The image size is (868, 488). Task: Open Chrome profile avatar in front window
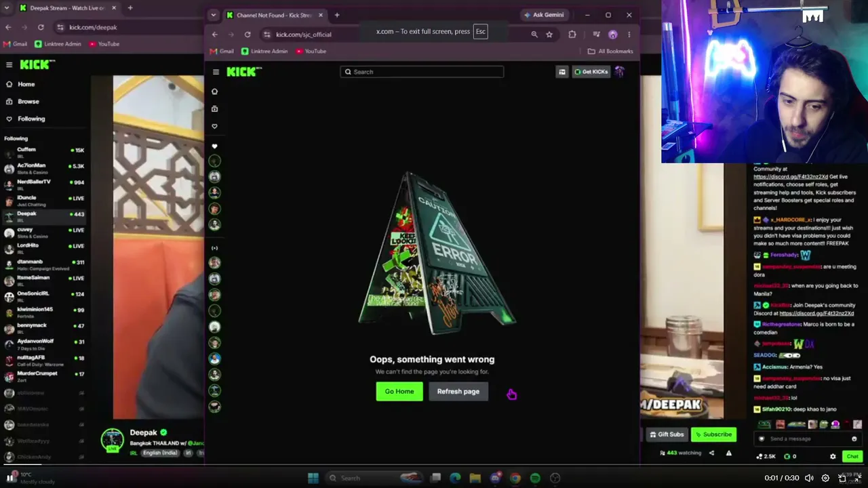pos(612,35)
